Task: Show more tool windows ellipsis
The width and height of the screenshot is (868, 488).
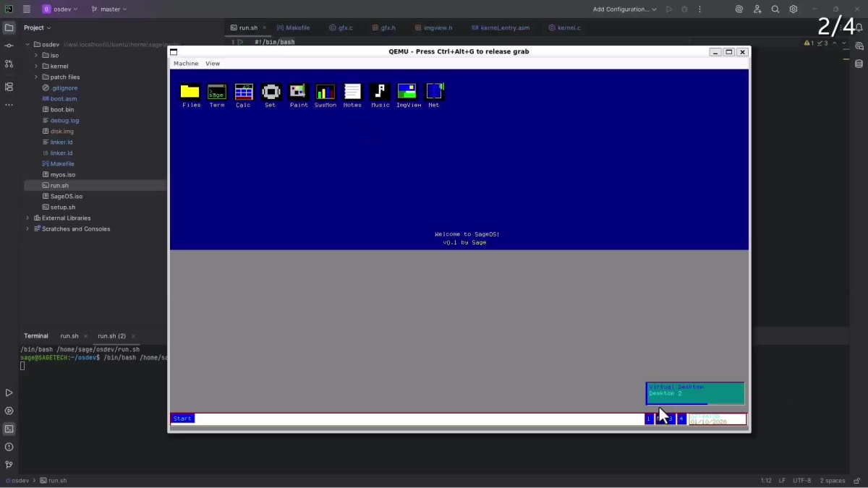Action: click(x=9, y=105)
